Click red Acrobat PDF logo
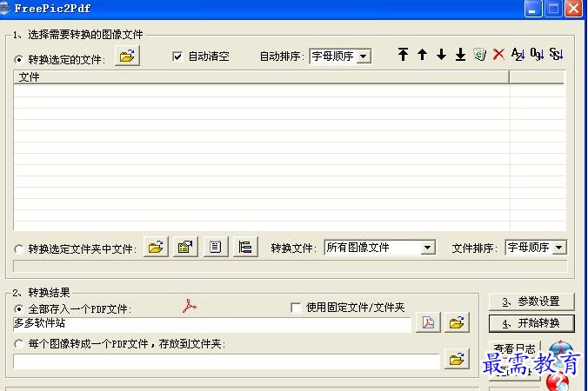Screen dimensions: 588x391 point(190,306)
